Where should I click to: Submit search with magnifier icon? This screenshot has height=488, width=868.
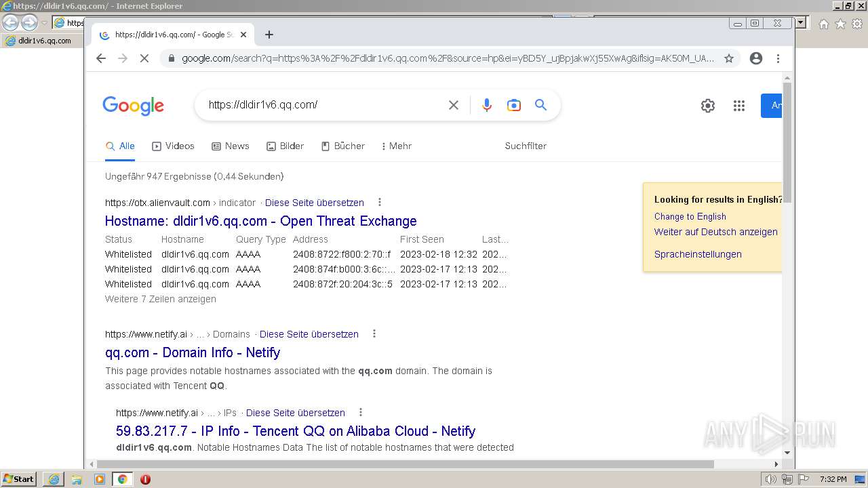(x=540, y=105)
